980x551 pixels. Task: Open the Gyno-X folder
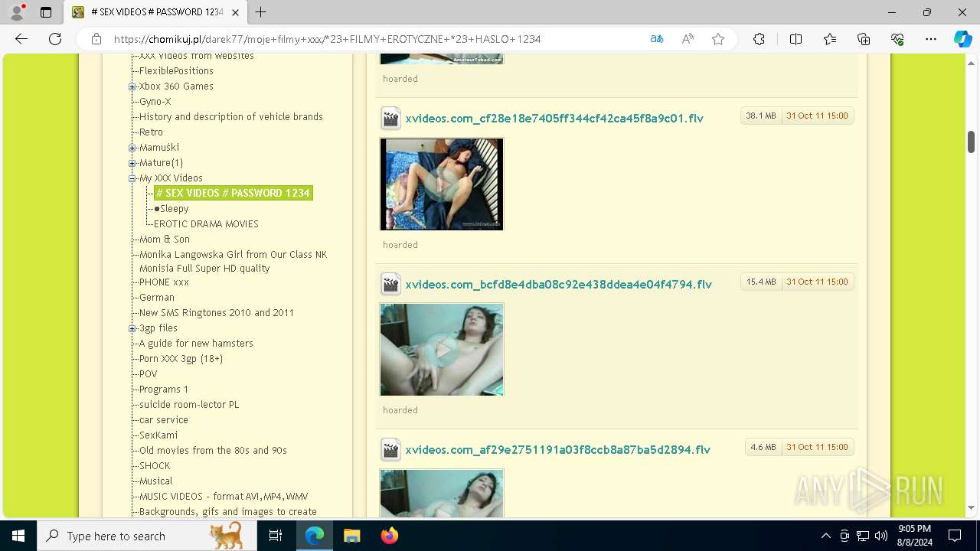pos(155,102)
